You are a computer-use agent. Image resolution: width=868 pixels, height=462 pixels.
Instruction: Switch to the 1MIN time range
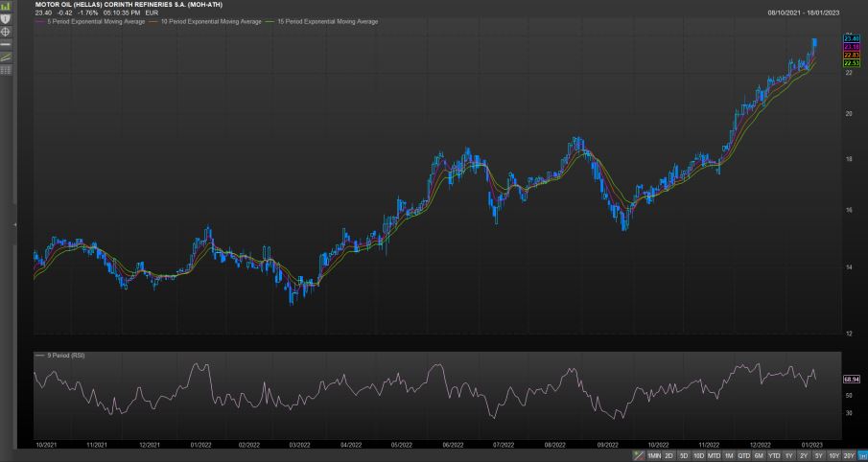point(654,455)
